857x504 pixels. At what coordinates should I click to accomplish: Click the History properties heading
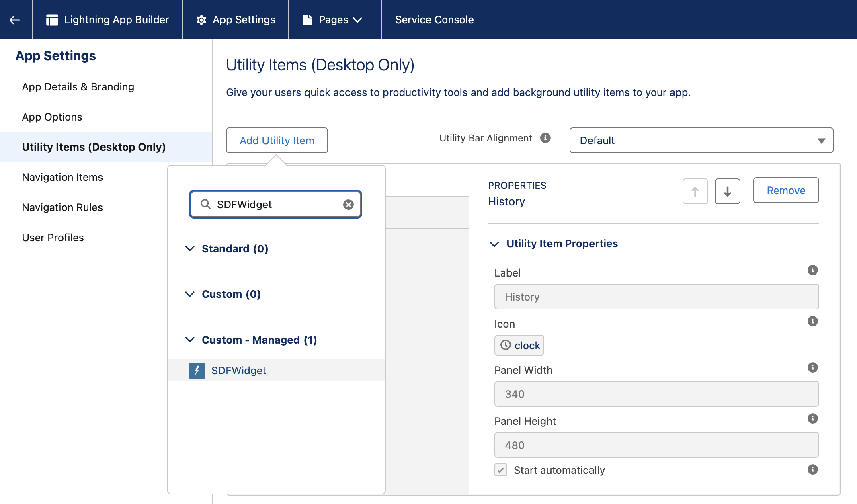(506, 201)
